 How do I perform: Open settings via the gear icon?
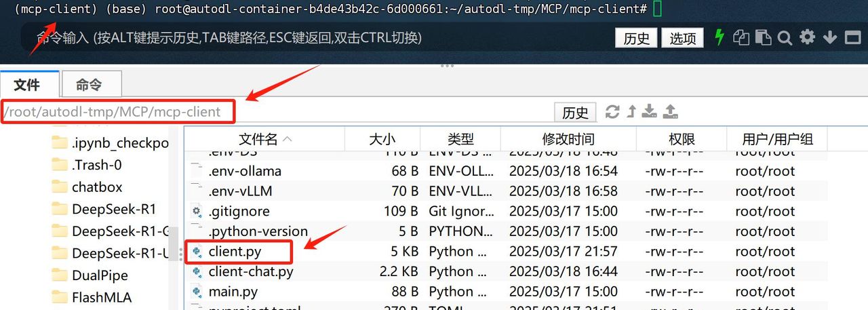[x=807, y=37]
